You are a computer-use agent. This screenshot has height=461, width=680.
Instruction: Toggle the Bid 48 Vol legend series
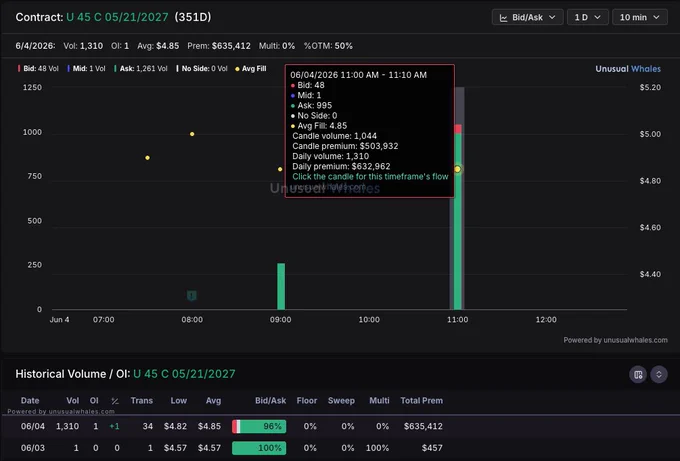(x=38, y=69)
